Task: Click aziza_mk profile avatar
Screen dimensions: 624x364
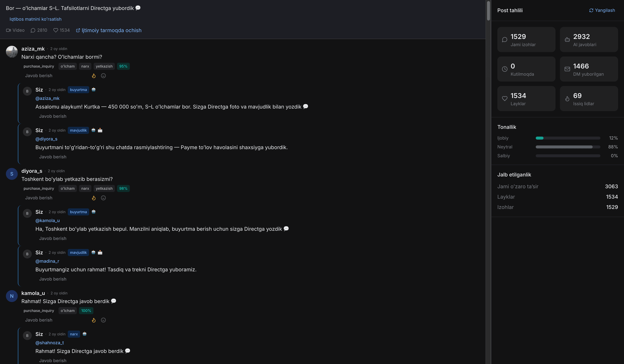Action: (x=12, y=51)
